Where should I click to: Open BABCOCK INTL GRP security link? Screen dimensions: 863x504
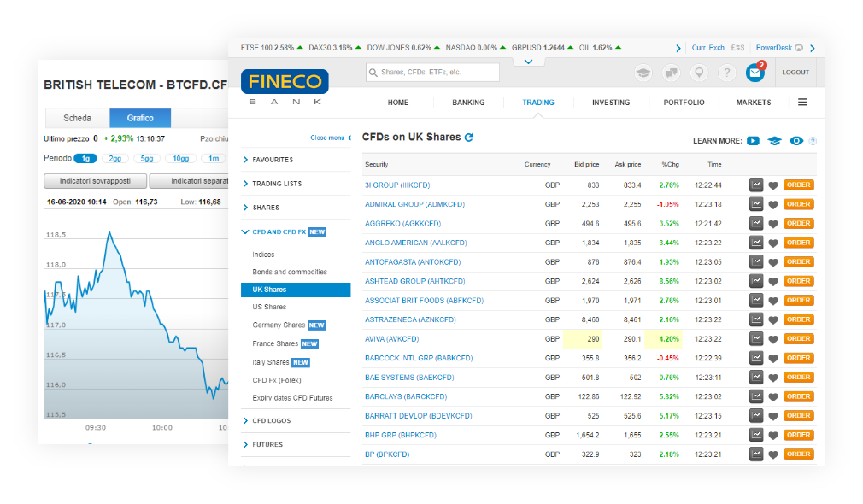click(x=419, y=358)
